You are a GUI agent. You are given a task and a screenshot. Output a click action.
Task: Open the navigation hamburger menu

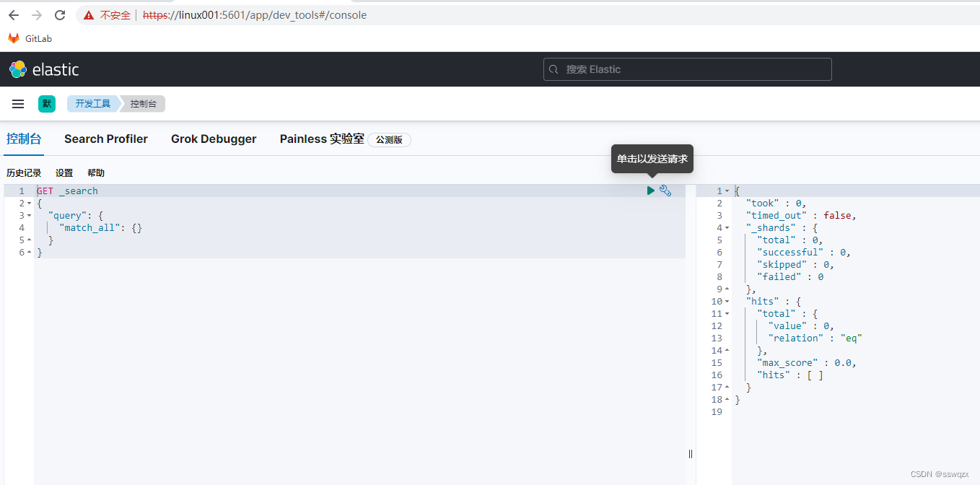17,103
